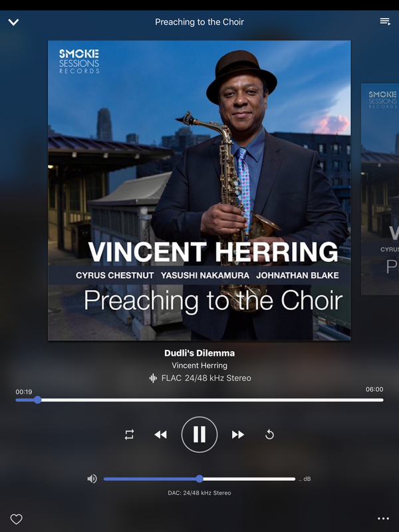399x532 pixels.
Task: Open the Vincent Herring artist link
Action: [199, 365]
